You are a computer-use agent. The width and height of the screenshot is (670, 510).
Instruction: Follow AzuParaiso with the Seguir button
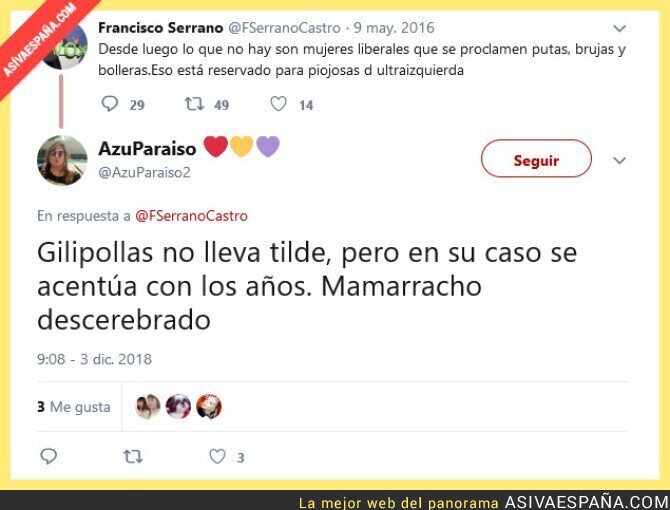coord(536,158)
